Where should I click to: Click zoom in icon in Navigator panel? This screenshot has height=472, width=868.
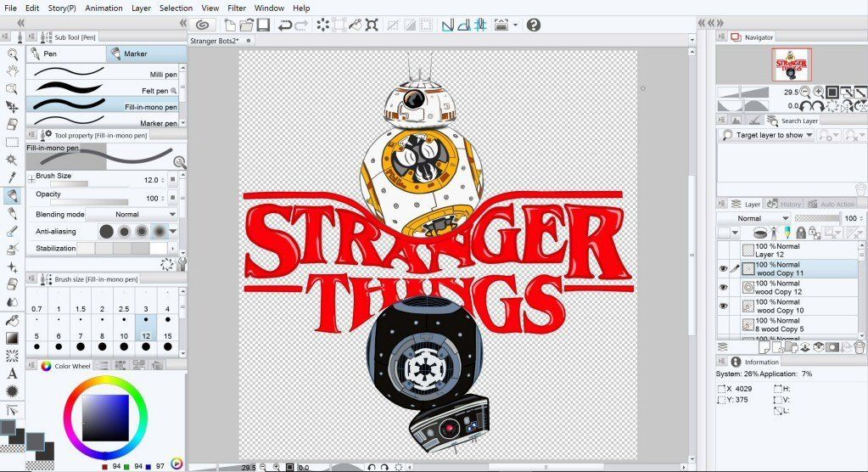pos(818,92)
